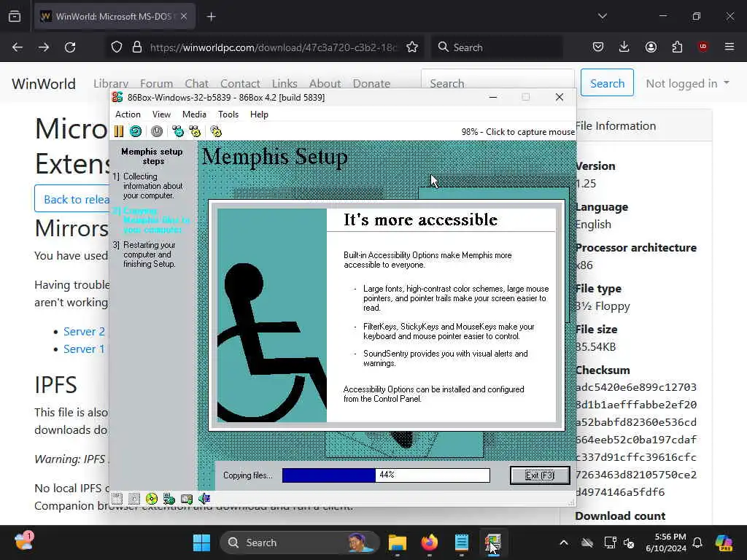Open the Help menu in 86Box

259,114
